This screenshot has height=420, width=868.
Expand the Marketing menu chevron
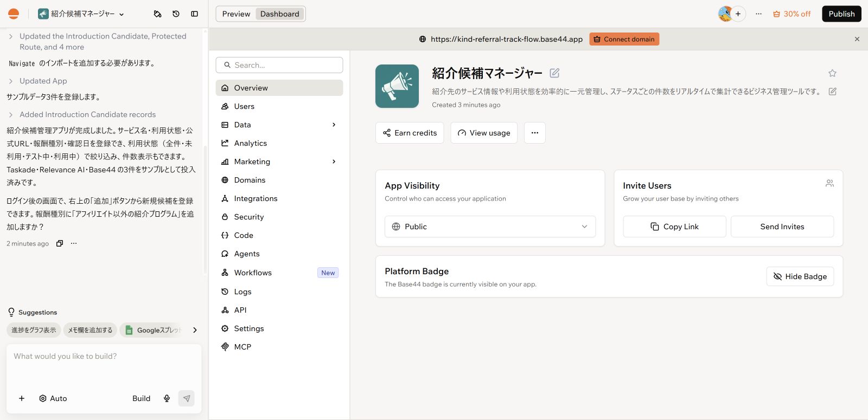point(334,161)
